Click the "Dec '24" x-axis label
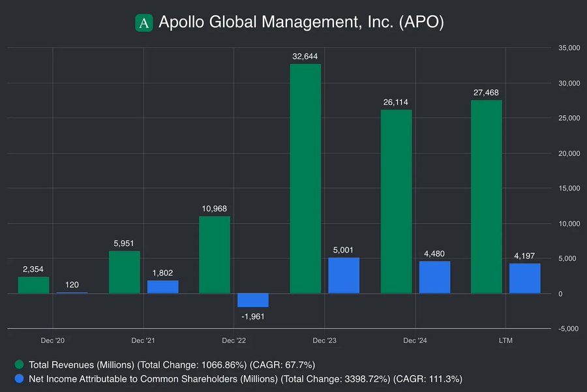 tap(415, 340)
